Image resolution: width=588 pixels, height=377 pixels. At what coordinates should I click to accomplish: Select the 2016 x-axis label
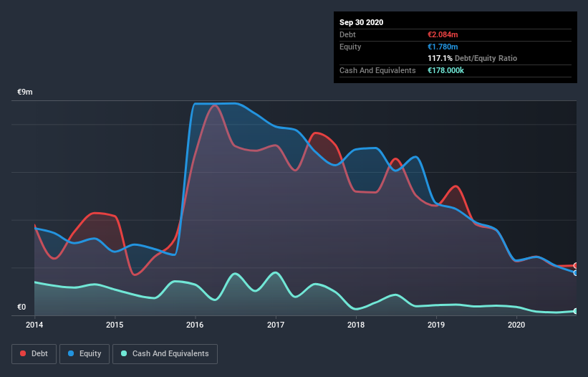click(195, 325)
